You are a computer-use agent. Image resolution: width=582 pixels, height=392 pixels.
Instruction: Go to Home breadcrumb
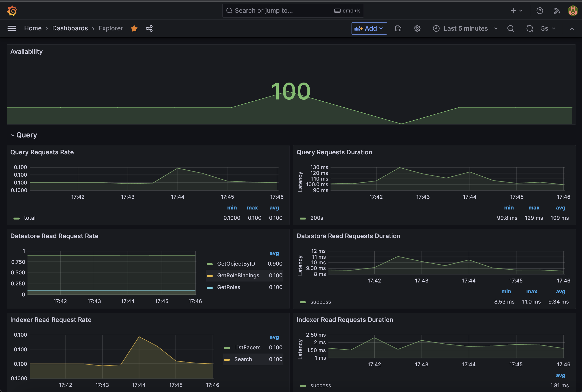tap(33, 28)
